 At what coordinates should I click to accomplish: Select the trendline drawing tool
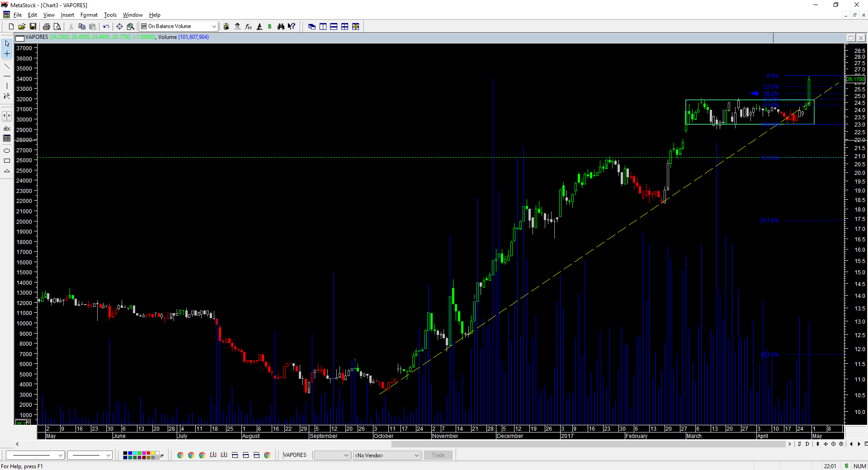pyautogui.click(x=7, y=66)
